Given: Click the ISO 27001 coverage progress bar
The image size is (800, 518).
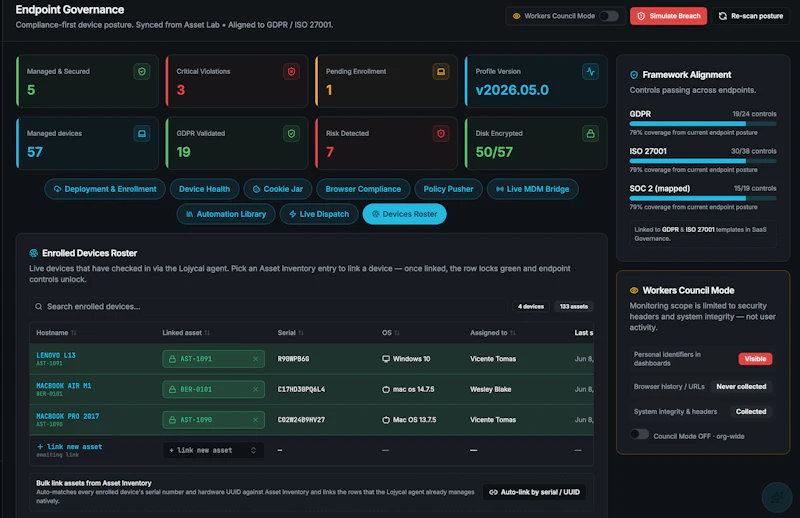Looking at the screenshot, I should [x=703, y=161].
